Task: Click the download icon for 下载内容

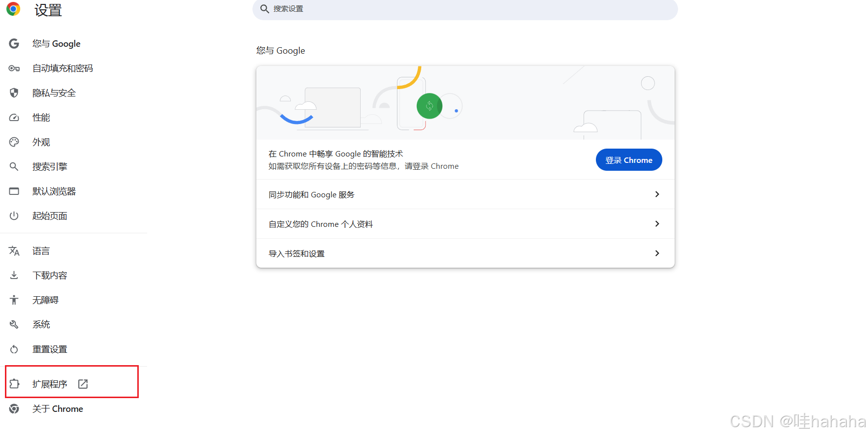Action: click(14, 276)
